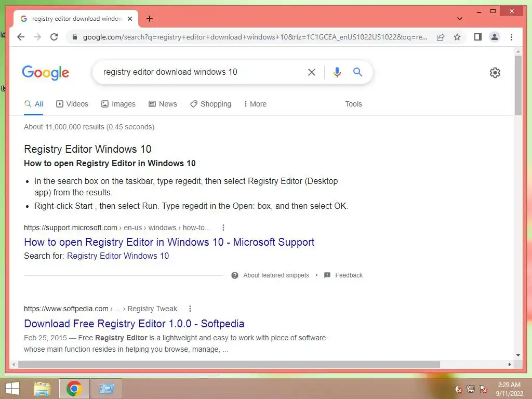Reload the current page
Screen dimensions: 532x399
54,37
